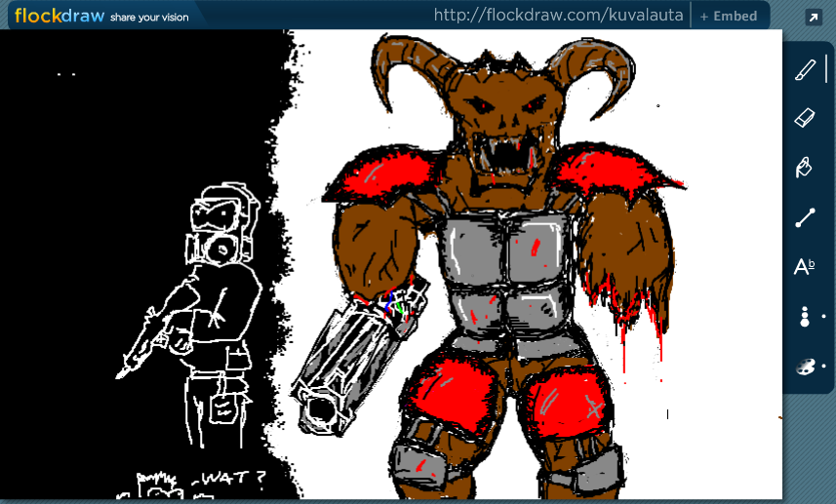The height and width of the screenshot is (504, 836).
Task: Select the straight Line tool
Action: (x=805, y=217)
